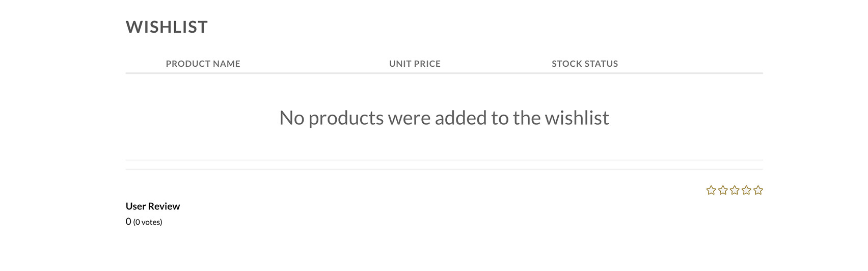The image size is (868, 271).
Task: Click the PRODUCT NAME column header
Action: coord(203,64)
